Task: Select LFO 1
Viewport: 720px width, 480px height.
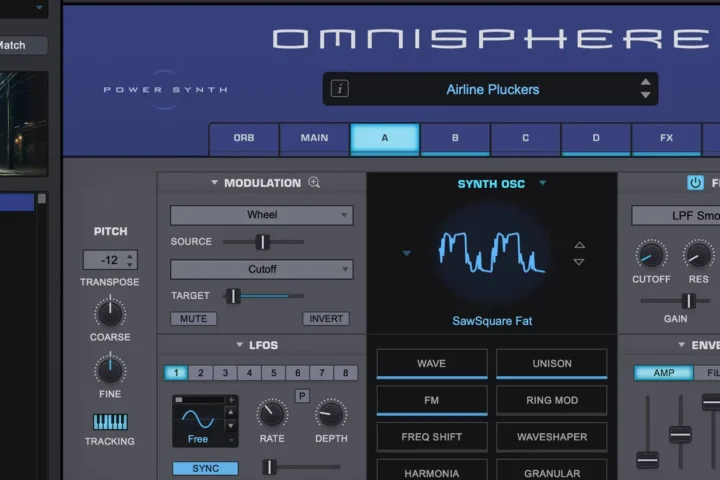Action: (x=176, y=373)
